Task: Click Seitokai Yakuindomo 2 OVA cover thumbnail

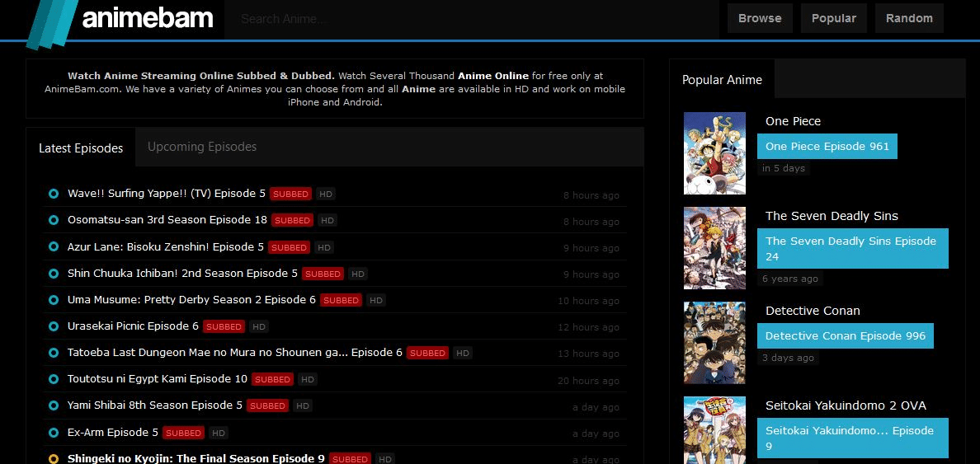Action: pos(714,430)
